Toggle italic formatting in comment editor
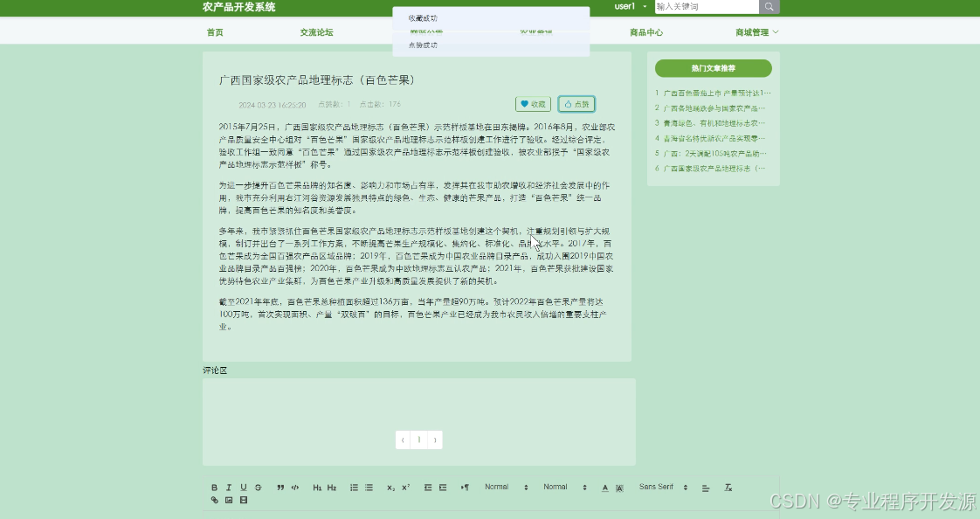 [x=229, y=488]
